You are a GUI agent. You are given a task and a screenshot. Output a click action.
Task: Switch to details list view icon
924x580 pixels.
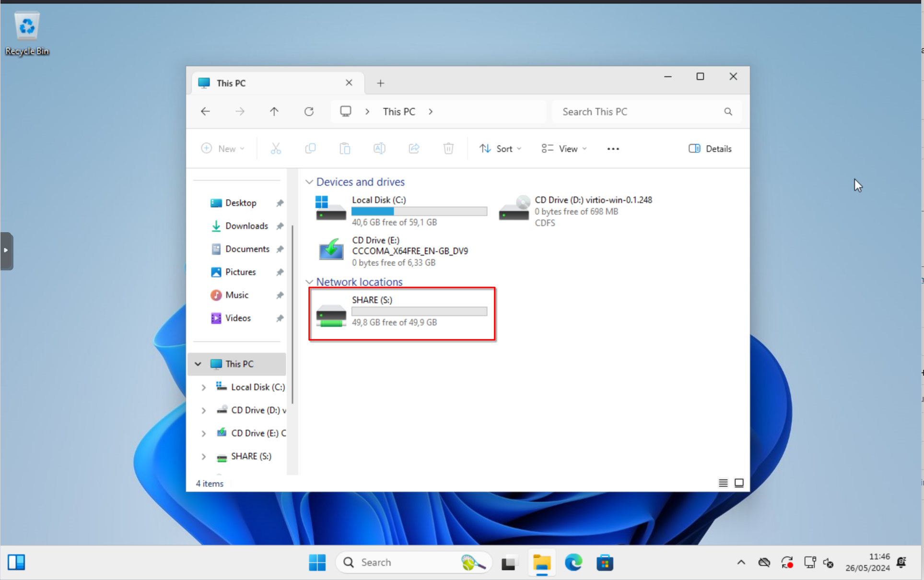coord(723,483)
